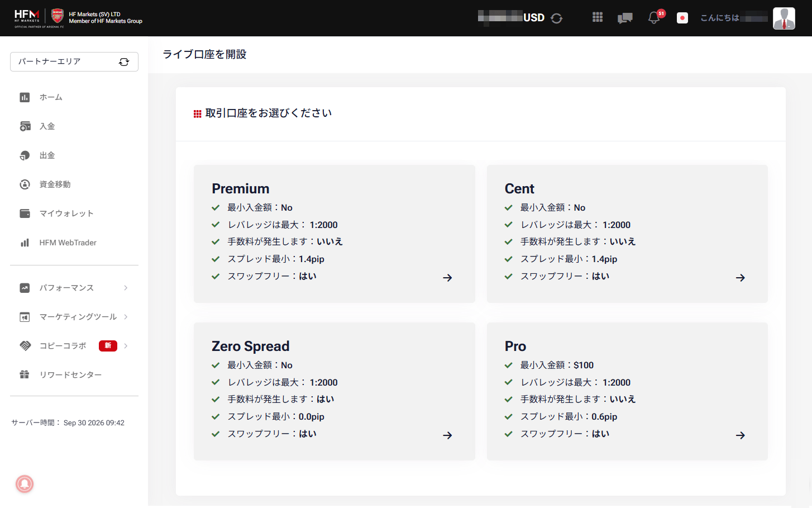Click the コピーコラボ handshake icon
The image size is (812, 508).
tap(25, 346)
